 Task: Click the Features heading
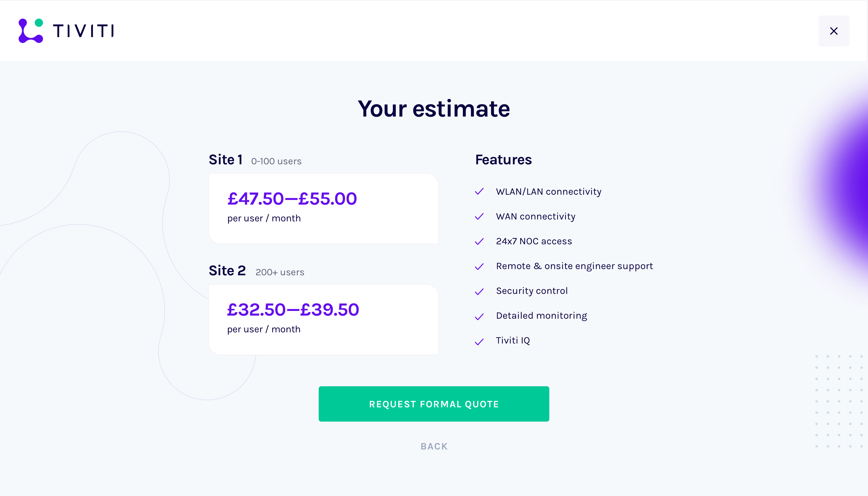(503, 160)
